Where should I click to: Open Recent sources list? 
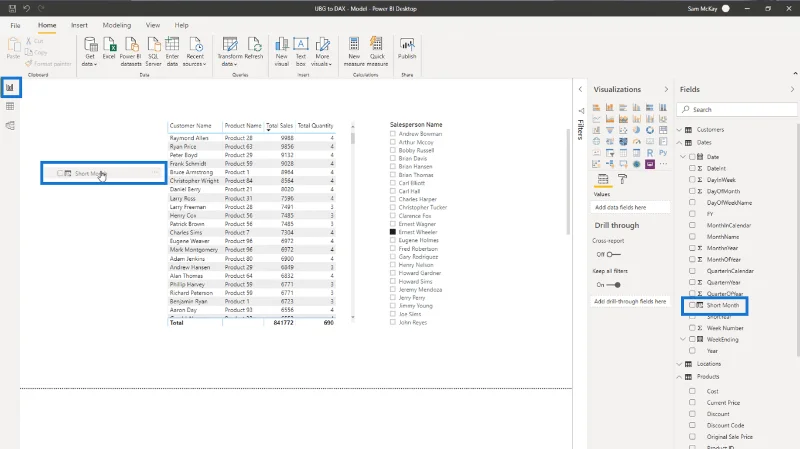coord(195,52)
